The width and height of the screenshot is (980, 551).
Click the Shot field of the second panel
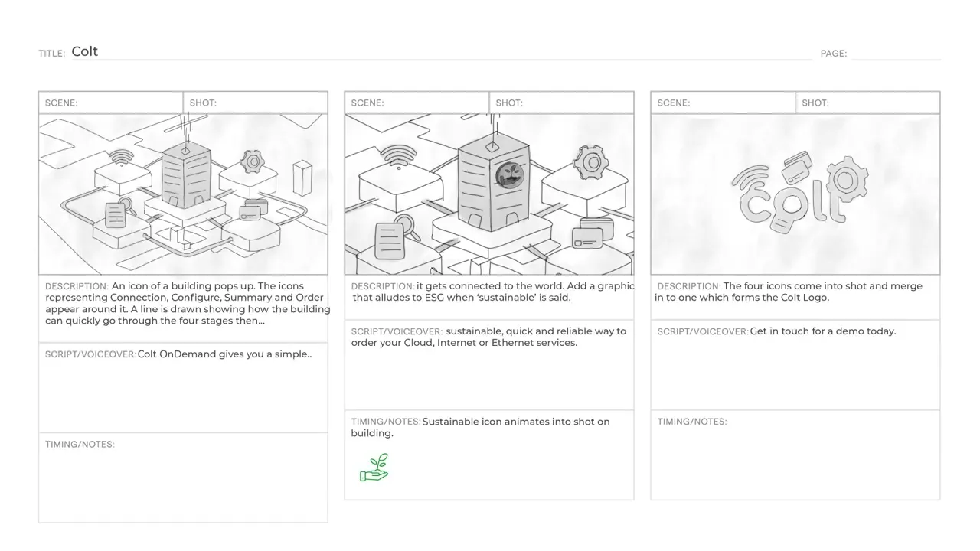pos(562,103)
